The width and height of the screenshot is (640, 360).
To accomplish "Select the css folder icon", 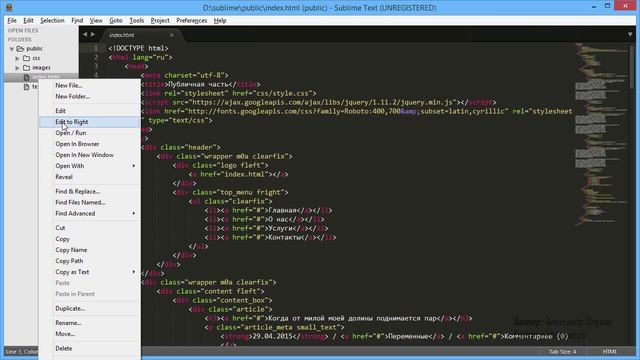I will coord(27,58).
